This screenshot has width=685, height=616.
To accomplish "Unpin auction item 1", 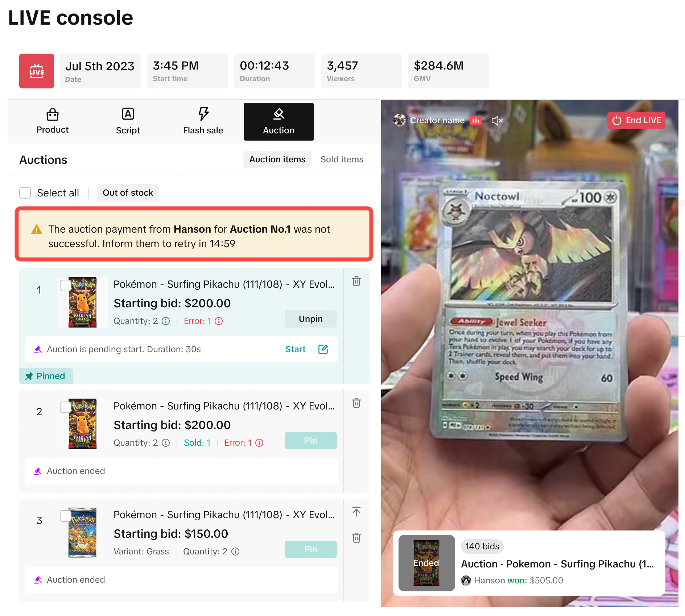I will point(311,319).
